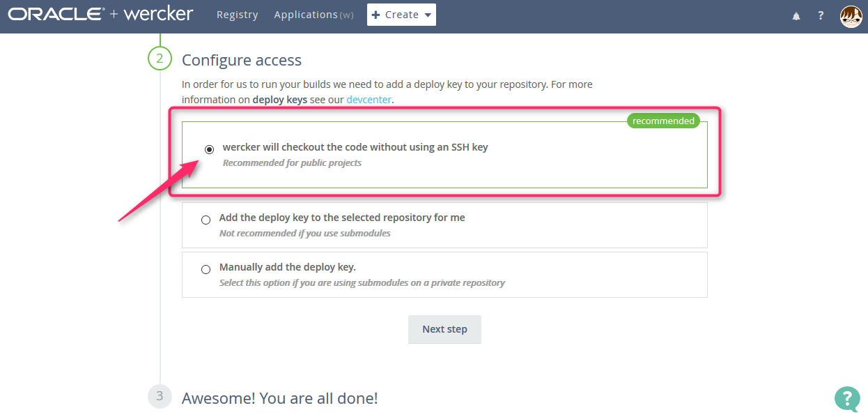Select checkout without SSH key option

tap(209, 149)
